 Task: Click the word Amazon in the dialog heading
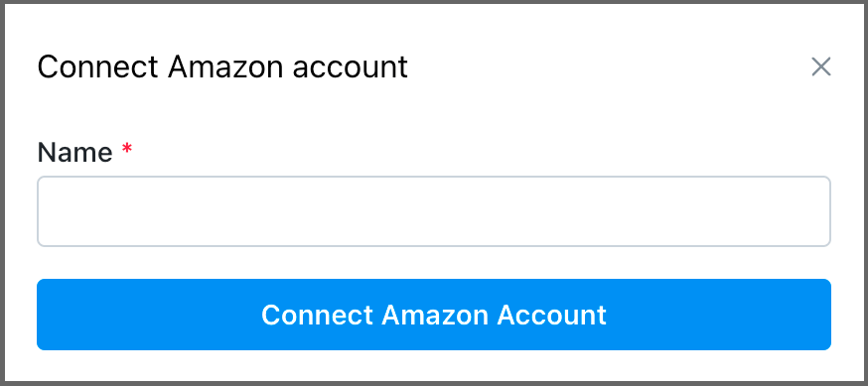pos(225,66)
